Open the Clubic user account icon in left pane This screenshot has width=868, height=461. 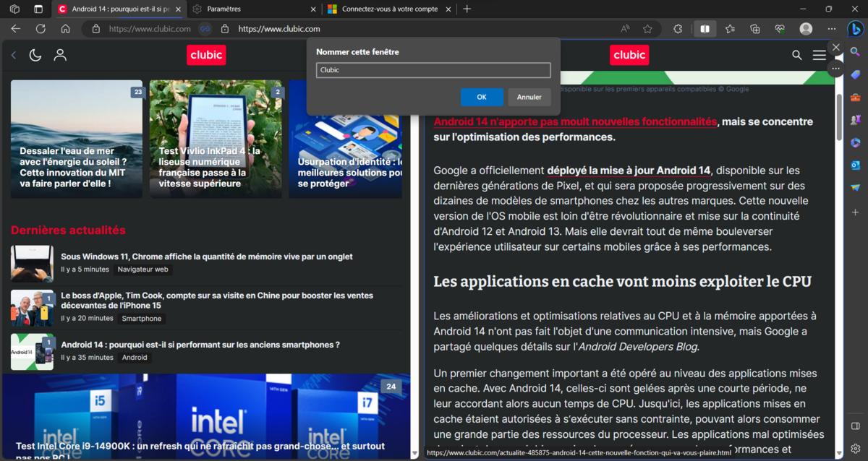60,55
